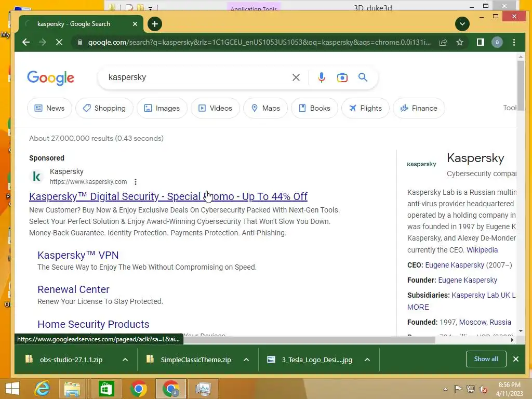
Task: Show all downloads
Action: [x=486, y=359]
